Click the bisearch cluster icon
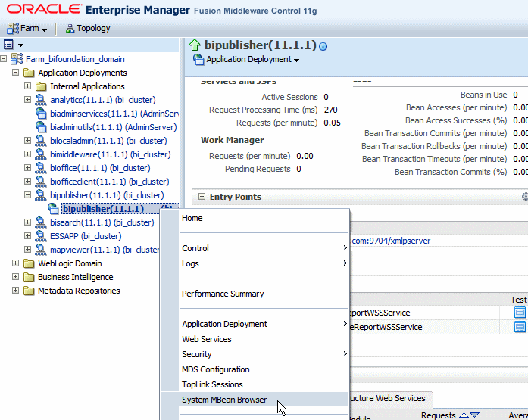 click(41, 222)
